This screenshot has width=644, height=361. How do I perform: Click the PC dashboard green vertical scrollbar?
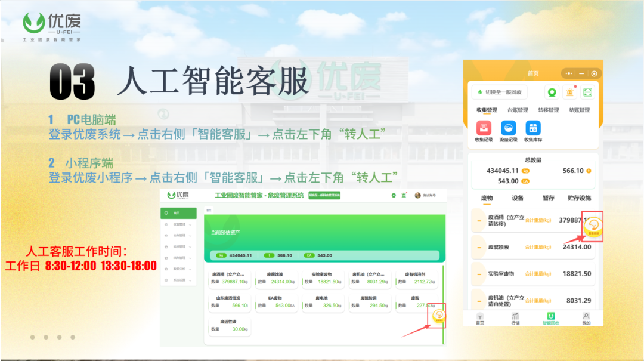443,304
